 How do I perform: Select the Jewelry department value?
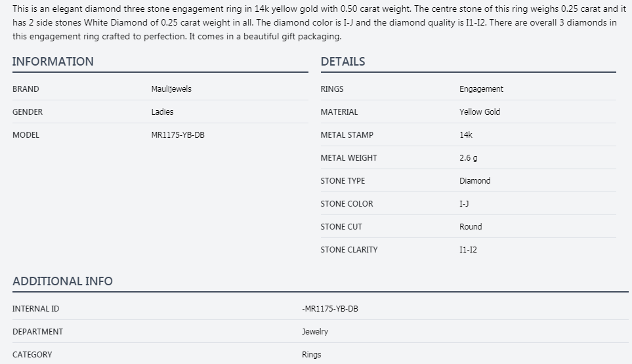315,332
